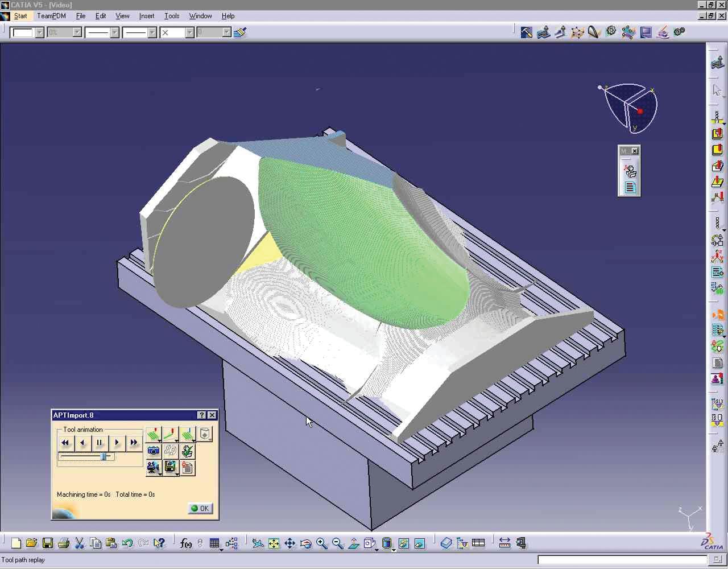Select the Rotate view tool
The height and width of the screenshot is (569, 728).
[x=305, y=543]
